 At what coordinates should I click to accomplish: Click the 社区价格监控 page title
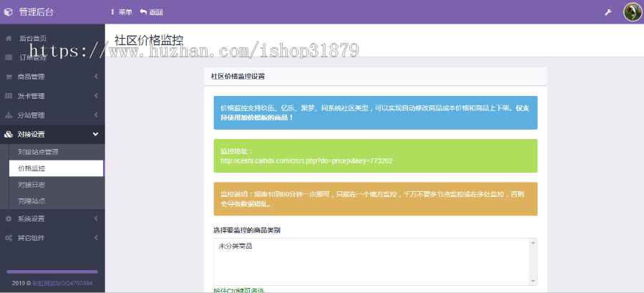point(149,40)
